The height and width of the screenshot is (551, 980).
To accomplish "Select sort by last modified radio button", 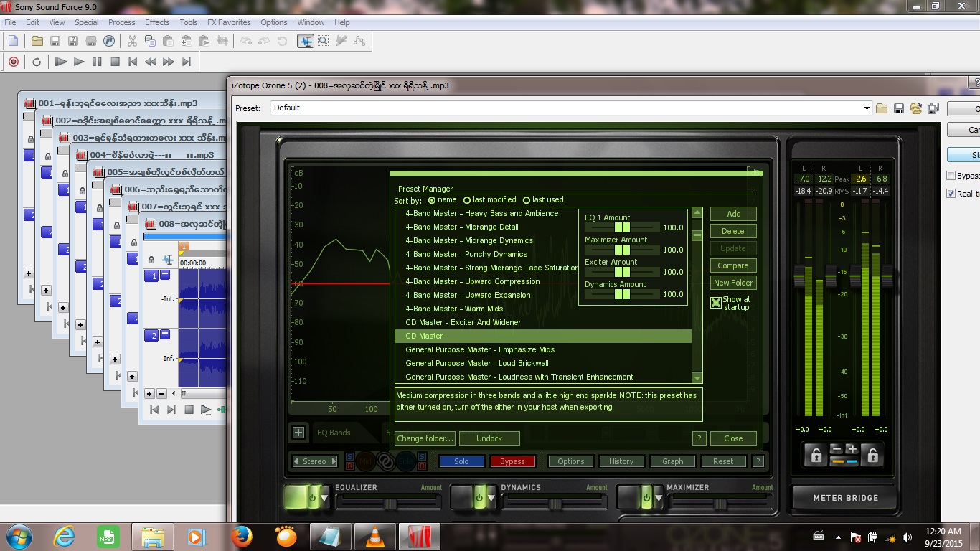I will pos(467,200).
